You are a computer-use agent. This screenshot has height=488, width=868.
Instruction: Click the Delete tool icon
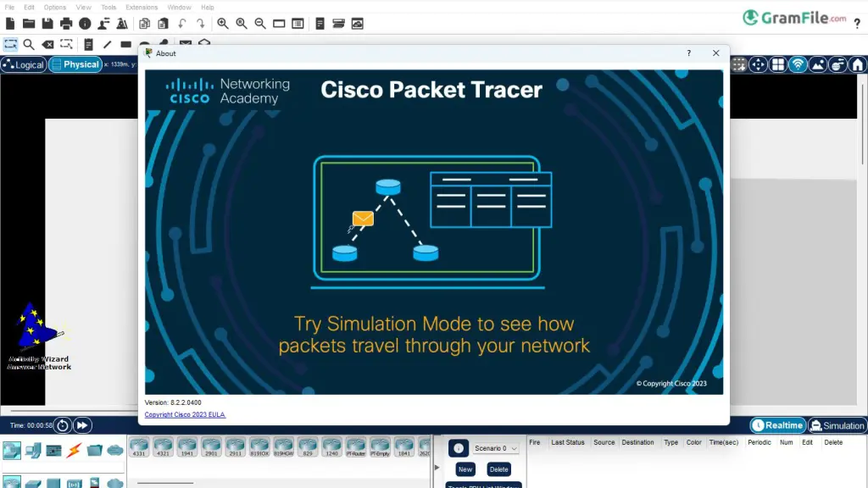(48, 44)
